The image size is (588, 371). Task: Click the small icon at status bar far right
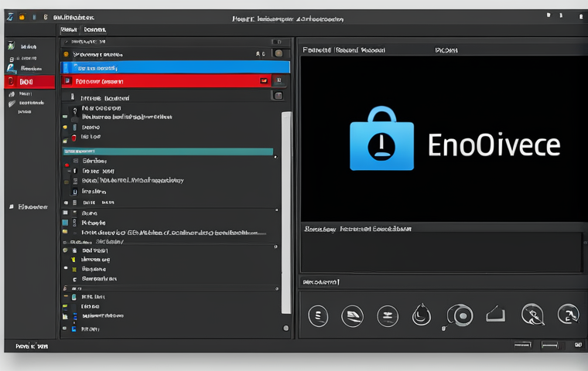pos(578,345)
